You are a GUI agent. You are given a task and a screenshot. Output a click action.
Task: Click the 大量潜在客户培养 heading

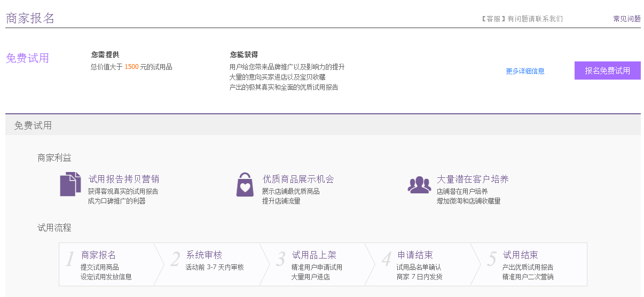click(473, 179)
